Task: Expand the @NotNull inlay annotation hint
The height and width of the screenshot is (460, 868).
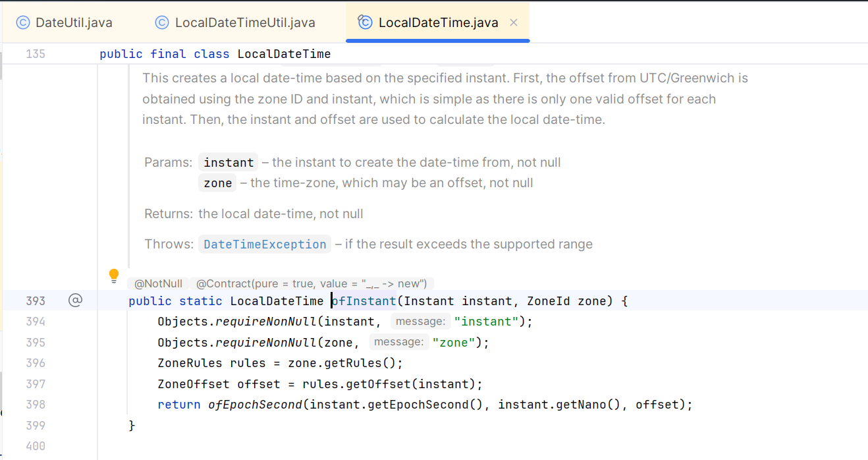Action: click(x=158, y=283)
